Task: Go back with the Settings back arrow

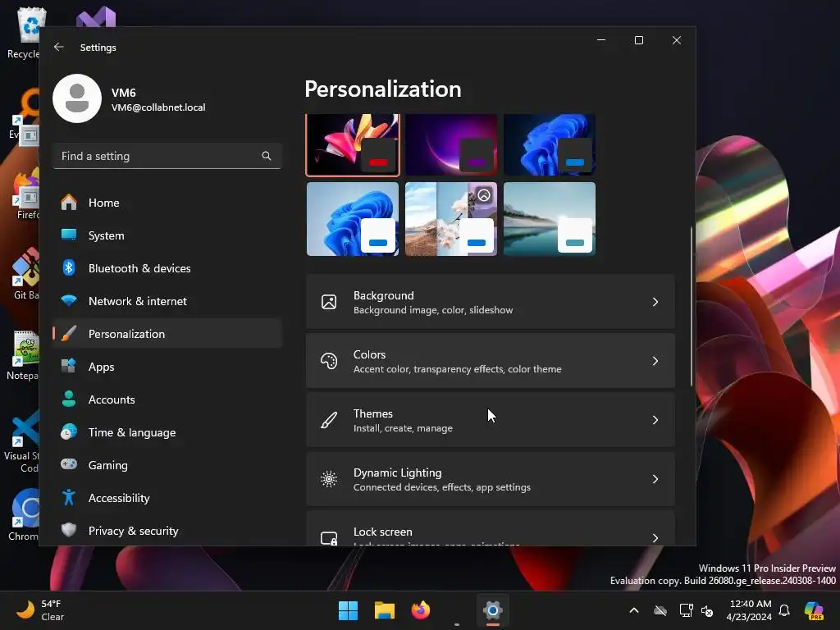Action: [x=59, y=47]
